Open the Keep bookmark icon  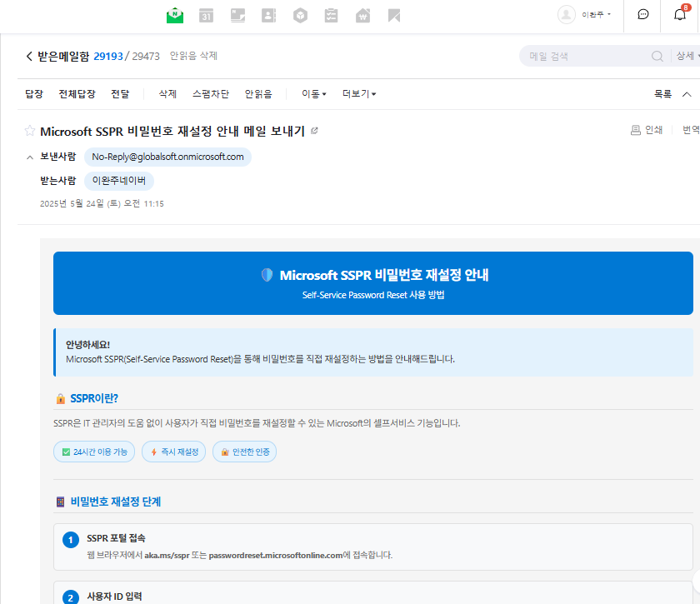pyautogui.click(x=394, y=16)
